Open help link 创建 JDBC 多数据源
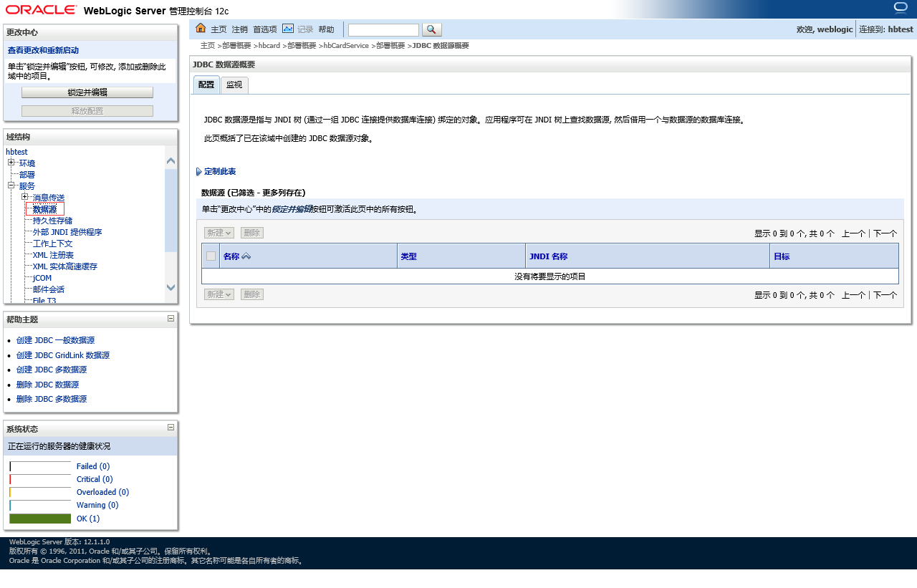 tap(52, 370)
